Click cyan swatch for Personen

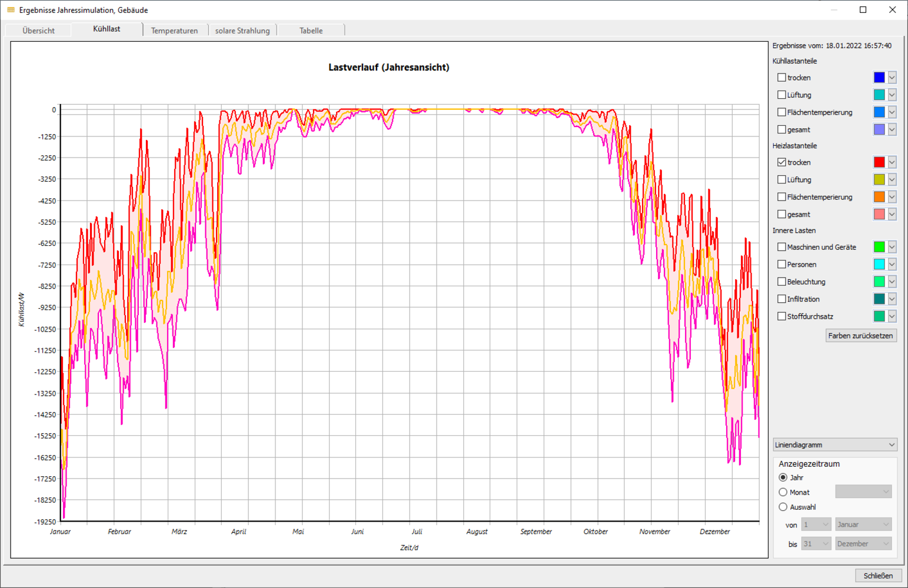879,265
